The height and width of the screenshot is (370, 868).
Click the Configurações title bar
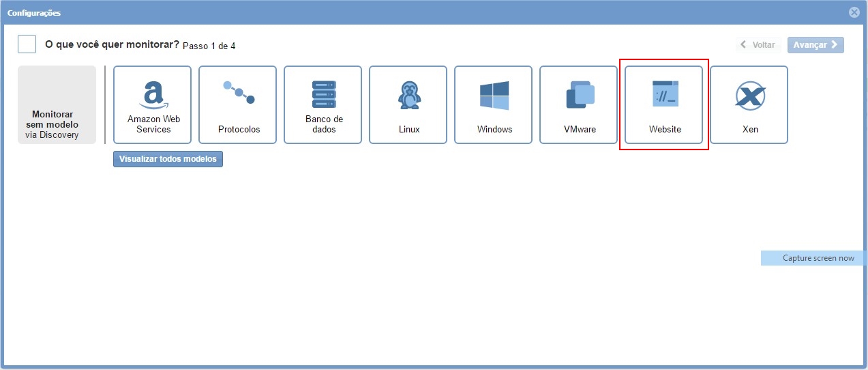(409, 12)
